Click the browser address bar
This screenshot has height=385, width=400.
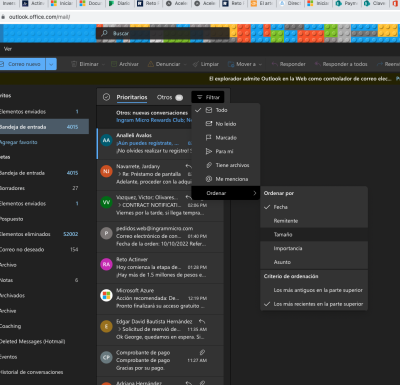pos(200,17)
